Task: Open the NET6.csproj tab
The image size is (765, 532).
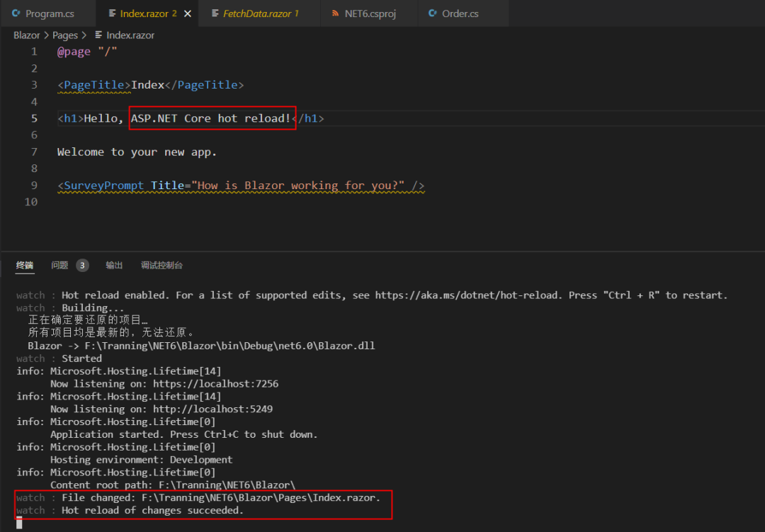Action: pyautogui.click(x=369, y=13)
